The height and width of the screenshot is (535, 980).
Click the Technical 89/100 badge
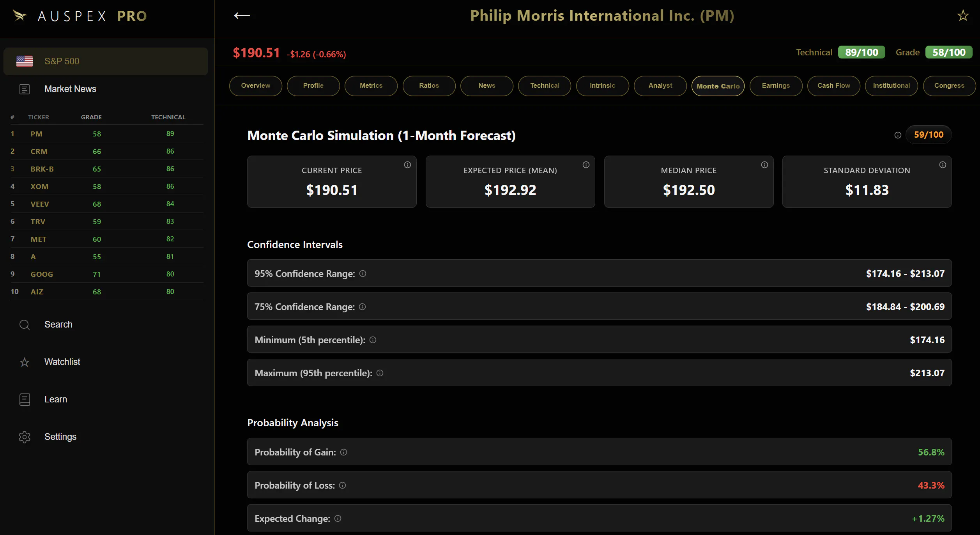tap(861, 52)
